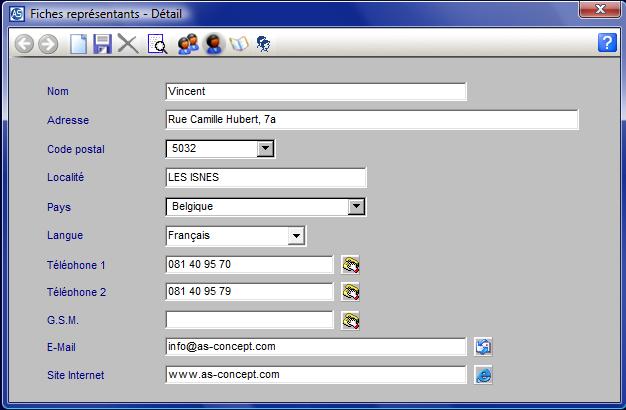Click the Téléphone 1 input field
Screen dimensions: 626x410
(x=249, y=264)
